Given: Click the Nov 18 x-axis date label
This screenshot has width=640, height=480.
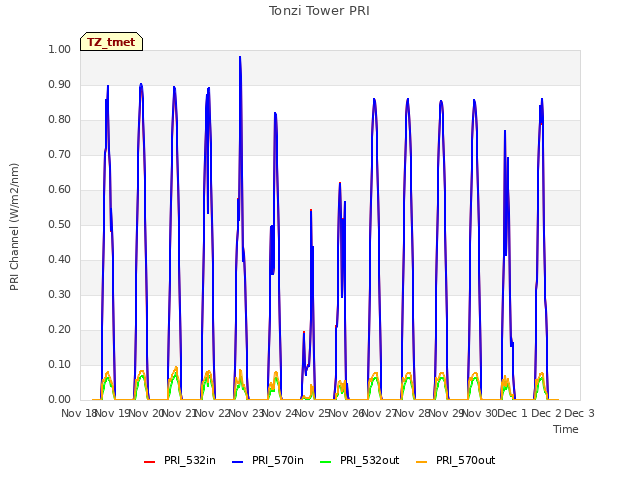Looking at the screenshot, I should tap(78, 413).
